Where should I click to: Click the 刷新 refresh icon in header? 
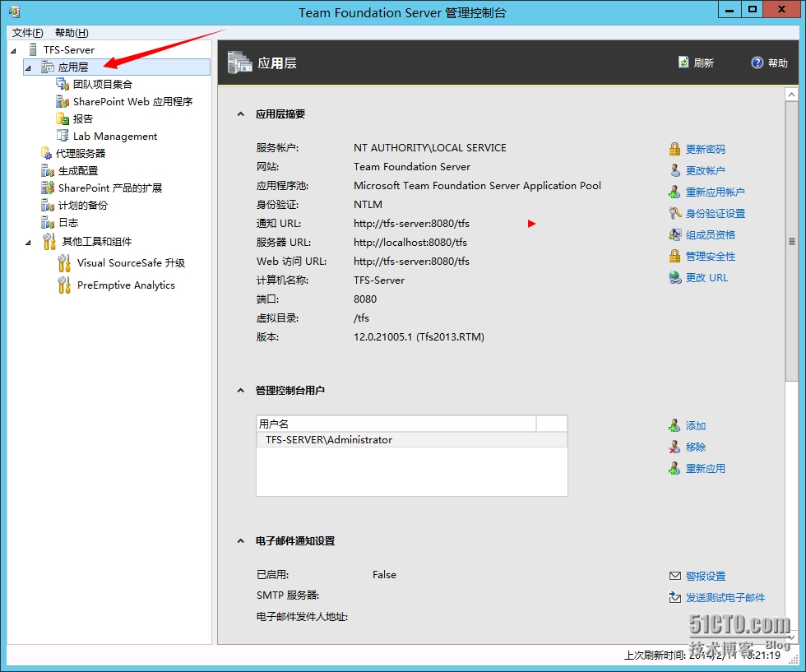click(x=683, y=63)
